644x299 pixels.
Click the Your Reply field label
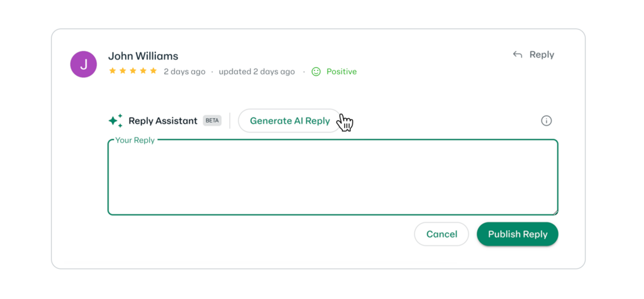135,140
